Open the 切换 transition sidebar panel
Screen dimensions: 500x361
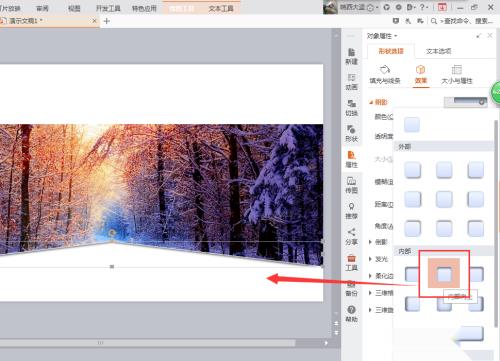351,108
